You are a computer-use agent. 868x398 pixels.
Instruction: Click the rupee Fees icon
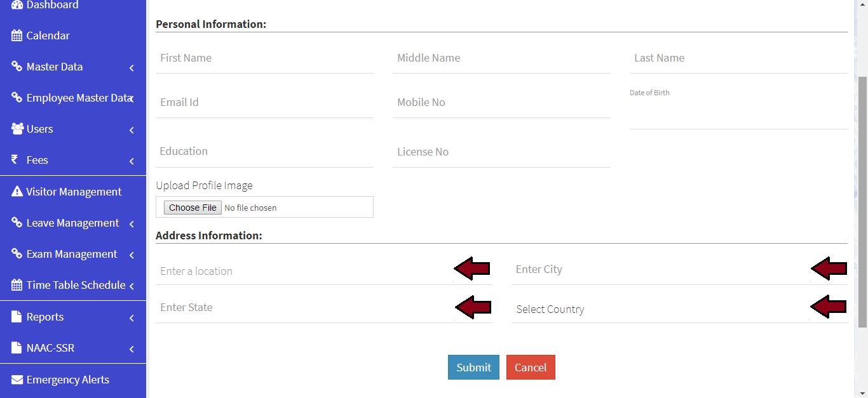[x=15, y=160]
